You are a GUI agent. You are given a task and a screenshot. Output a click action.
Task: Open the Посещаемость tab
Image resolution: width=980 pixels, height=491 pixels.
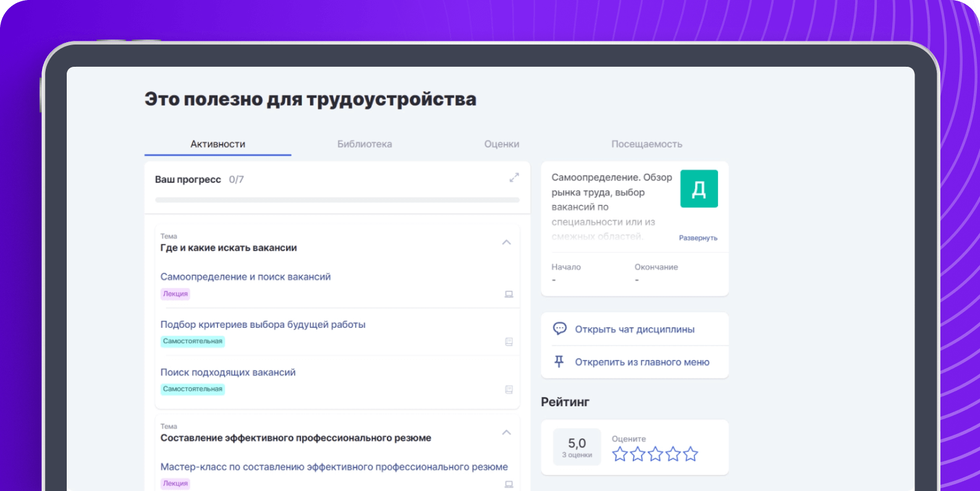pyautogui.click(x=647, y=144)
